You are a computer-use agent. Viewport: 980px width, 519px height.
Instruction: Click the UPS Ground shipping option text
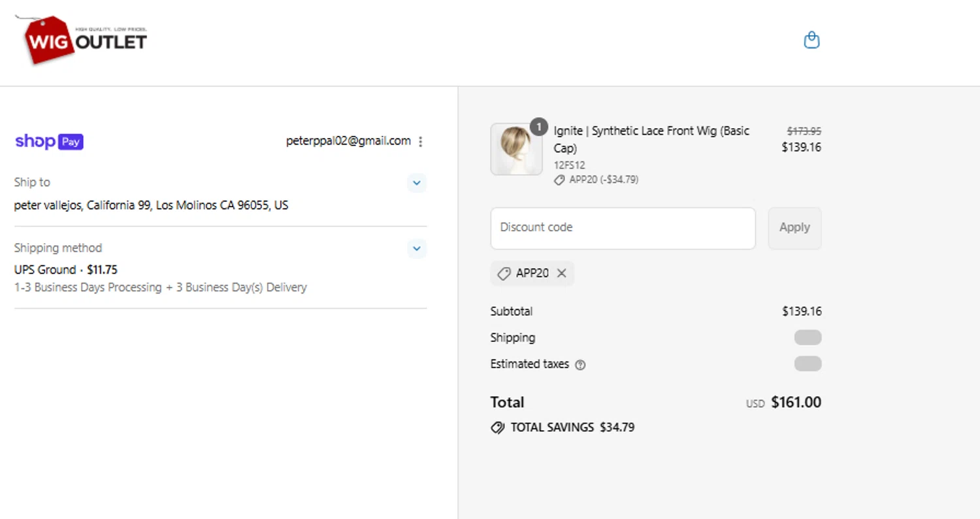[x=65, y=269]
